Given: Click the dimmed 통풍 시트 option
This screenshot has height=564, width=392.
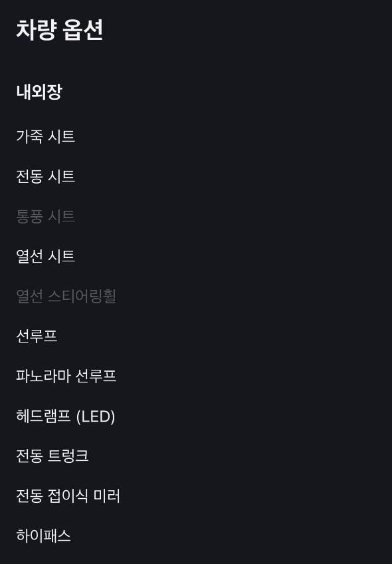Looking at the screenshot, I should pyautogui.click(x=46, y=216).
